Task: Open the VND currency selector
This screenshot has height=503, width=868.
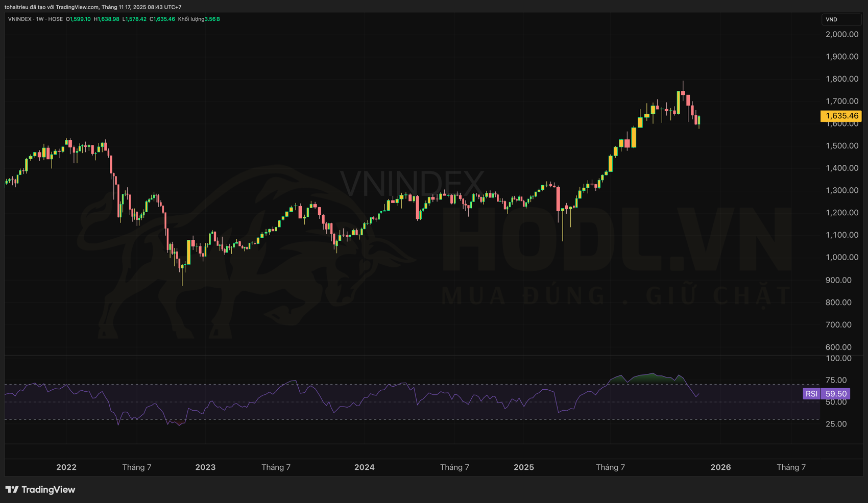Action: point(840,19)
